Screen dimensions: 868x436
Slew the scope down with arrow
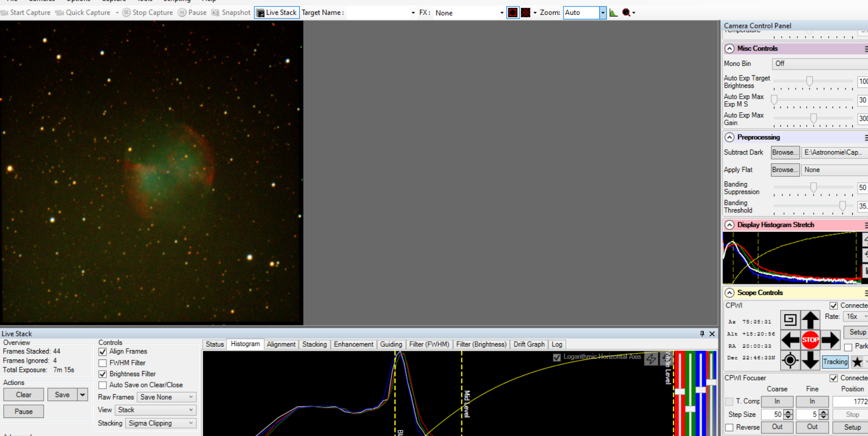(810, 360)
